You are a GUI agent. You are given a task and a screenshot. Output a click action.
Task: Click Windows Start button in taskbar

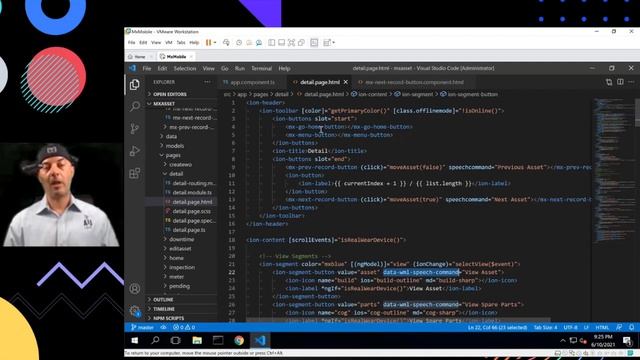pos(134,340)
